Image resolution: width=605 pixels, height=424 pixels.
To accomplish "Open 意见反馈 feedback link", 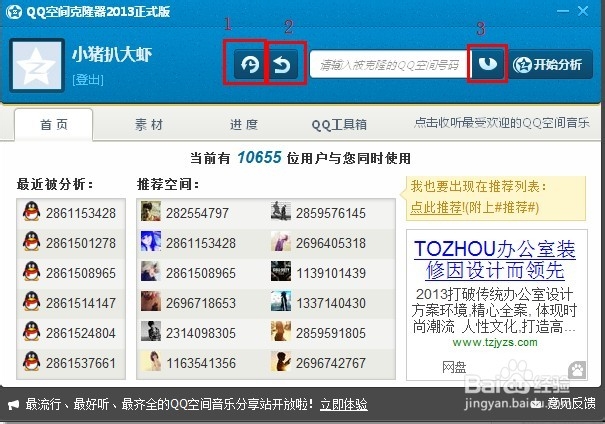I will pos(572,404).
